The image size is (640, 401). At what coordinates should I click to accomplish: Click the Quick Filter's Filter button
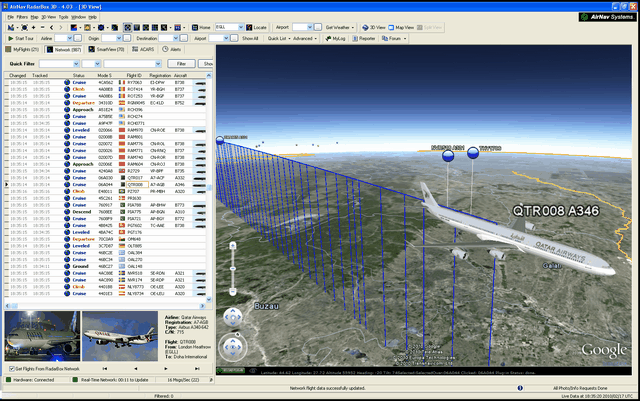181,64
